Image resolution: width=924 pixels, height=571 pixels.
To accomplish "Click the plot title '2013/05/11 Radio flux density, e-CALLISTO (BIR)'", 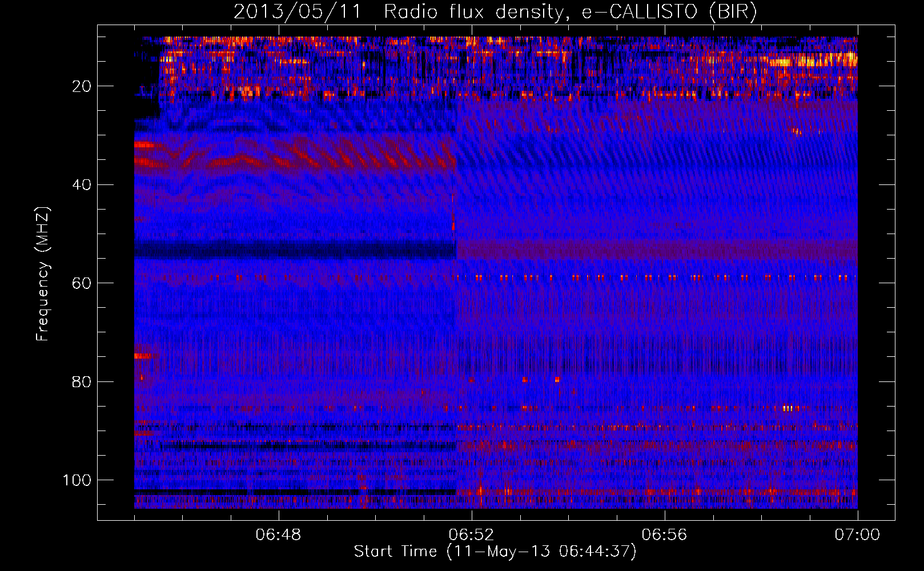I will pos(495,12).
